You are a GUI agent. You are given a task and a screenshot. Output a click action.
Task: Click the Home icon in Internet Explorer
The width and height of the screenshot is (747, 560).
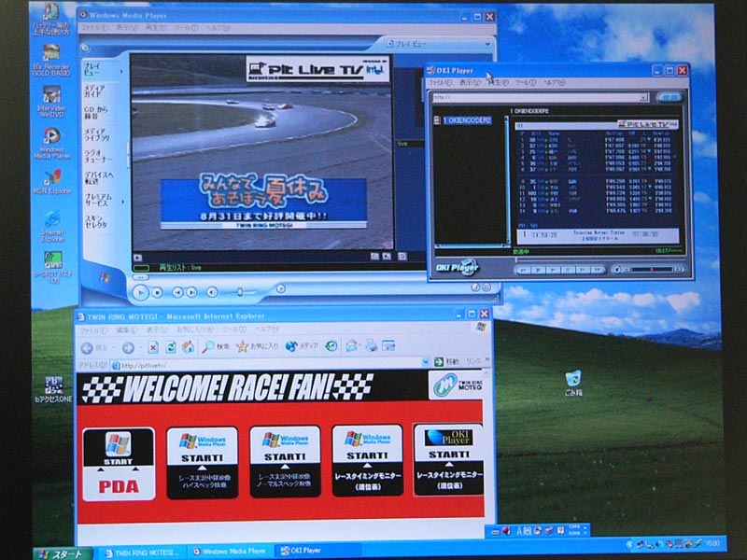click(189, 346)
